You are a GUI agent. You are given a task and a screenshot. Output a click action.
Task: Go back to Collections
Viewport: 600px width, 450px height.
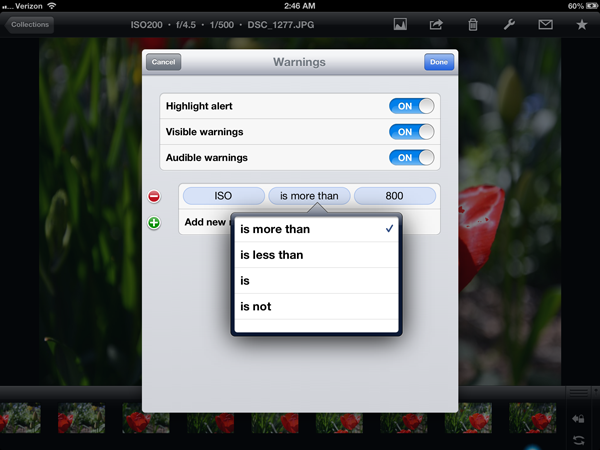point(30,24)
